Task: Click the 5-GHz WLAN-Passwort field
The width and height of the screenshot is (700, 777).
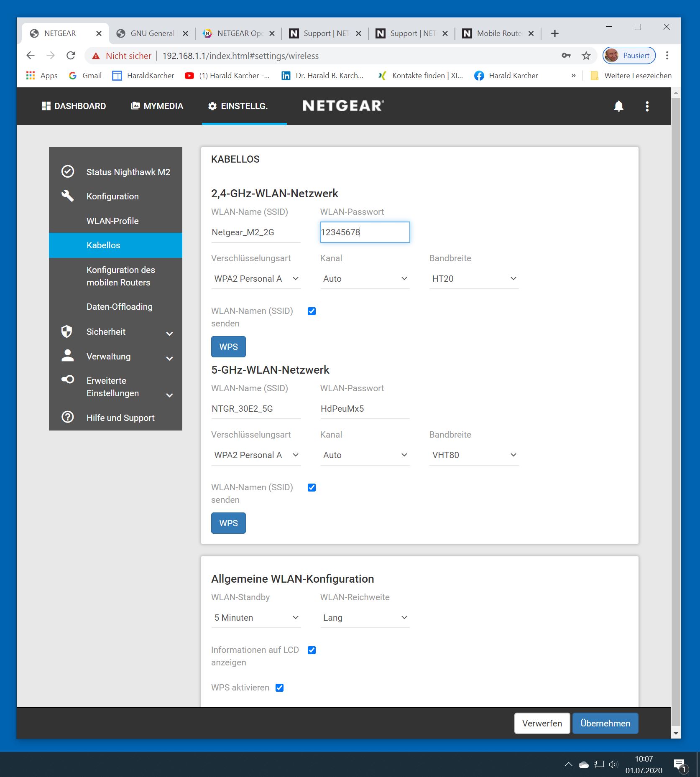Action: click(364, 409)
